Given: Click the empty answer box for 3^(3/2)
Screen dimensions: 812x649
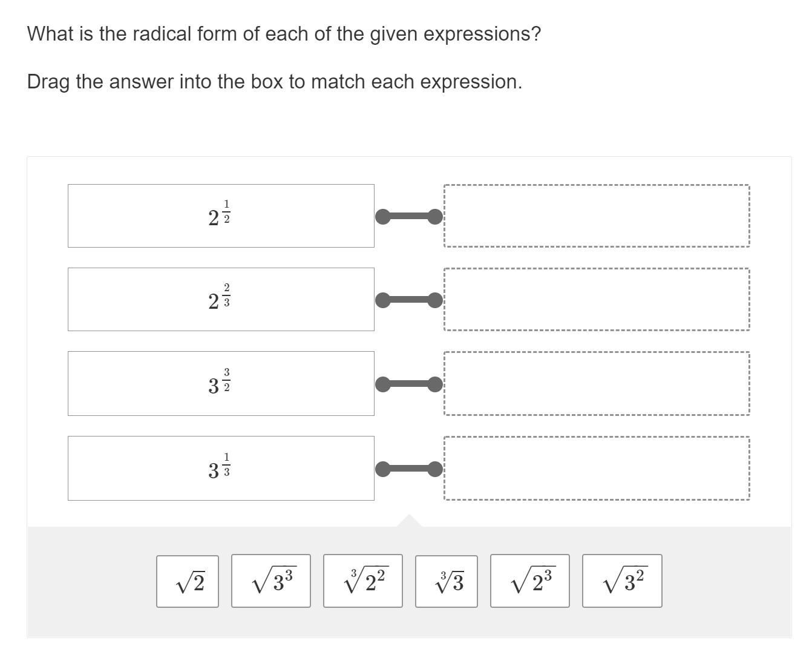Looking at the screenshot, I should [597, 383].
